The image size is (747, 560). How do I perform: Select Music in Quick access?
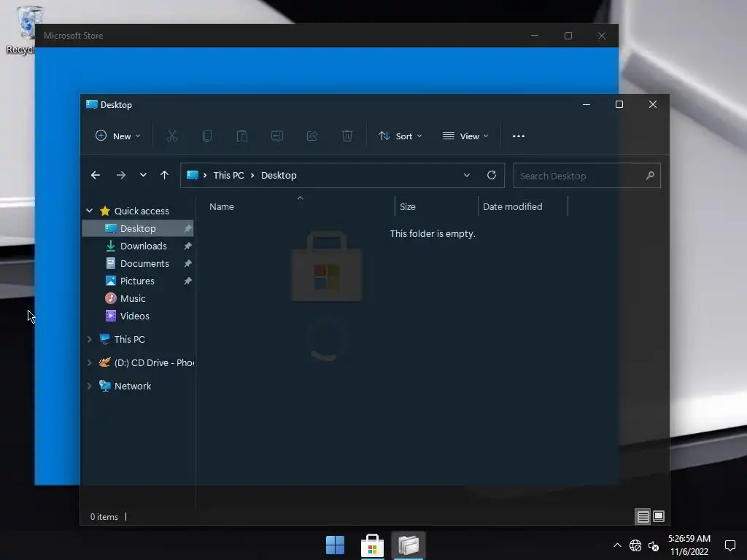point(133,298)
